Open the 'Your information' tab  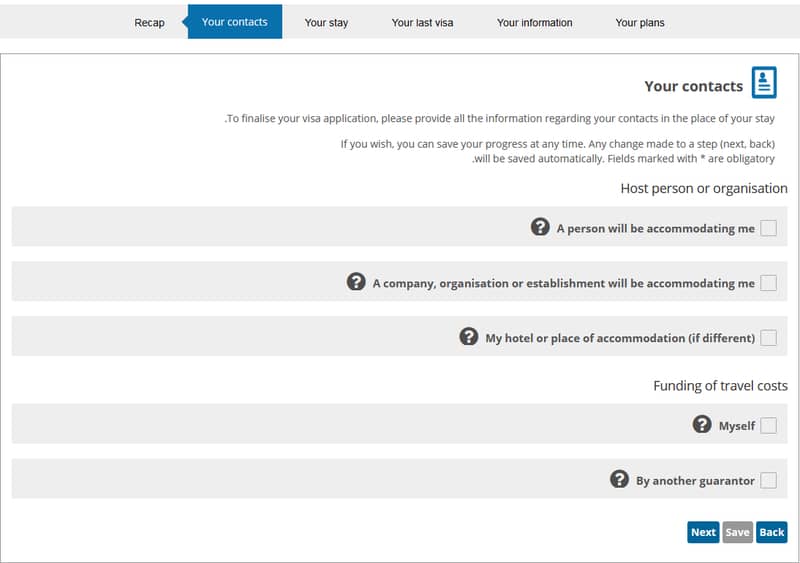click(535, 22)
